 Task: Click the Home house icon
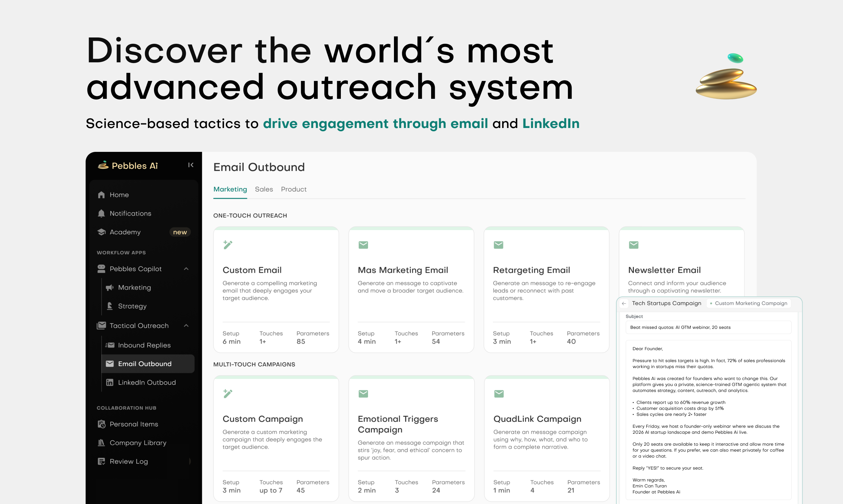click(101, 195)
